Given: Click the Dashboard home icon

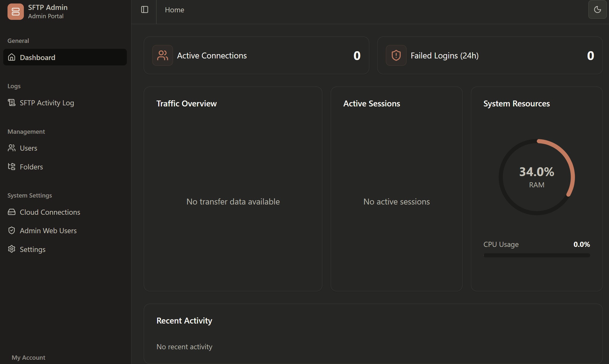Looking at the screenshot, I should pyautogui.click(x=12, y=57).
